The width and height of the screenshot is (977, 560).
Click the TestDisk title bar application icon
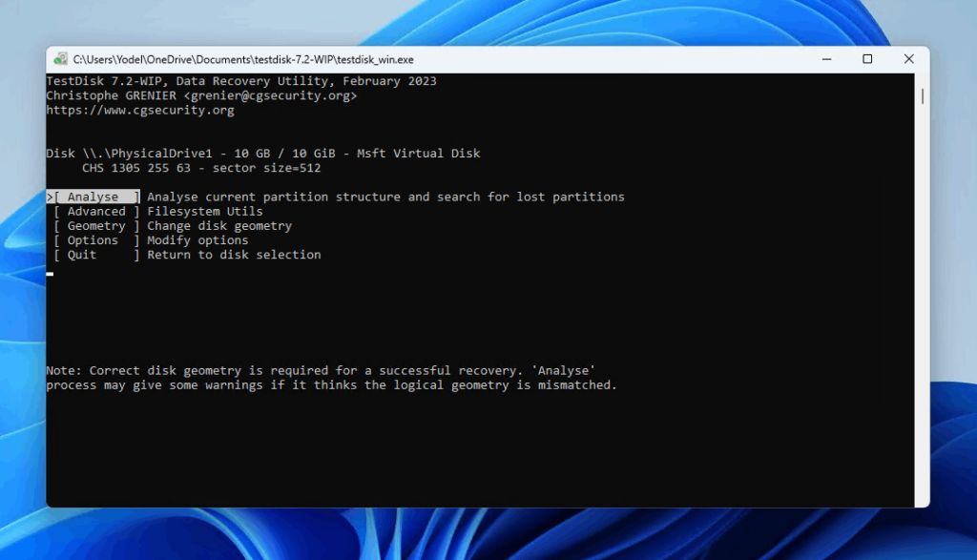[59, 58]
